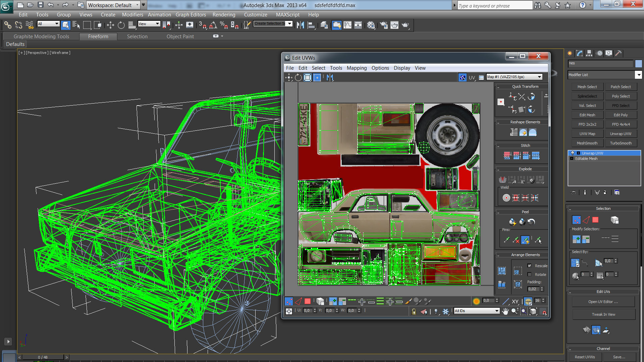Click Pin Stack icon below modifier stack
The image size is (644, 362).
(574, 192)
